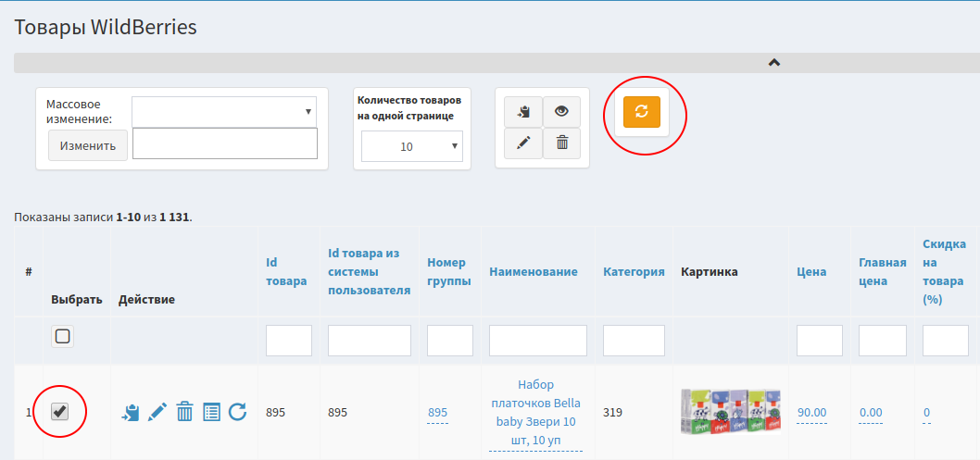Click the trash delete toolbar button
Viewport: 980px width, 460px height.
click(x=562, y=143)
